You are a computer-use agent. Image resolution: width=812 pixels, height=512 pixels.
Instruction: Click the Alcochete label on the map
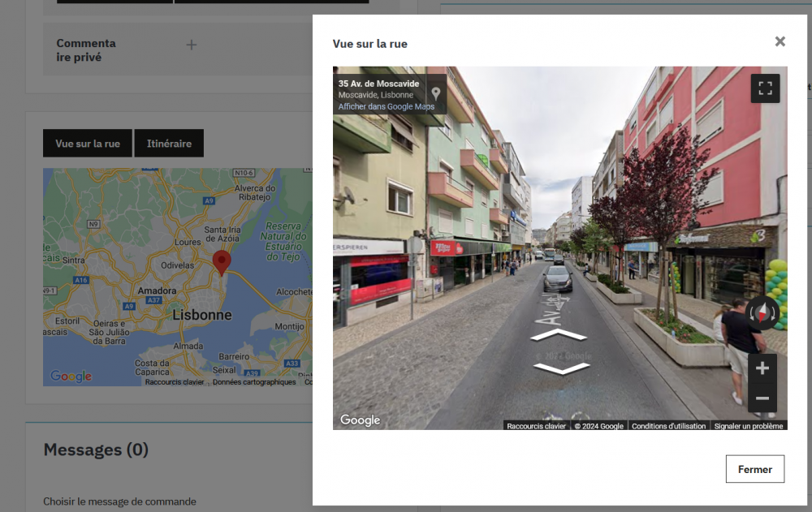(294, 292)
